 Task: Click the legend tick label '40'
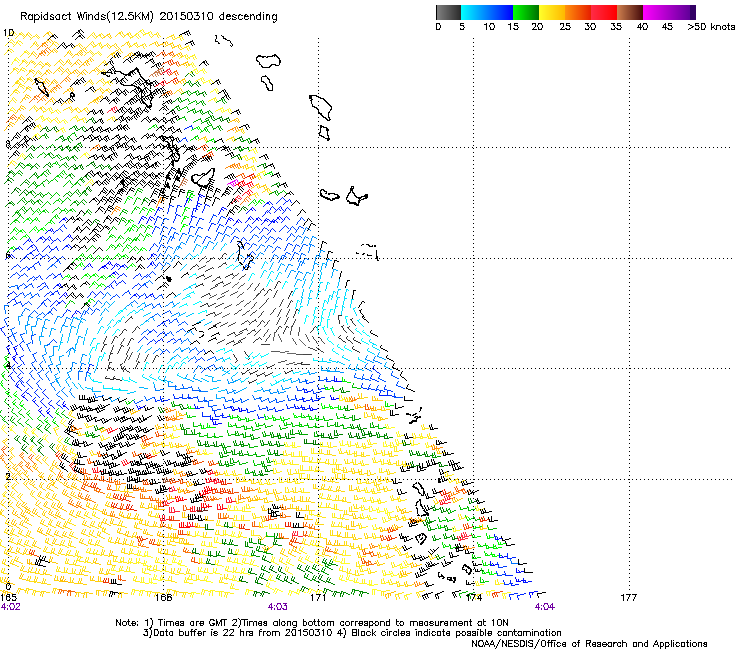[x=642, y=27]
